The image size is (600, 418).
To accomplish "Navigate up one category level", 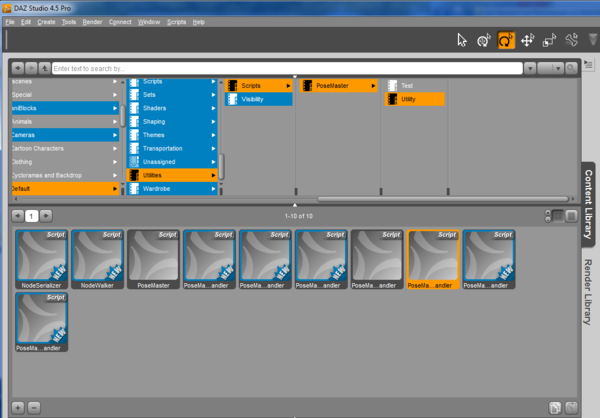I will [x=44, y=68].
